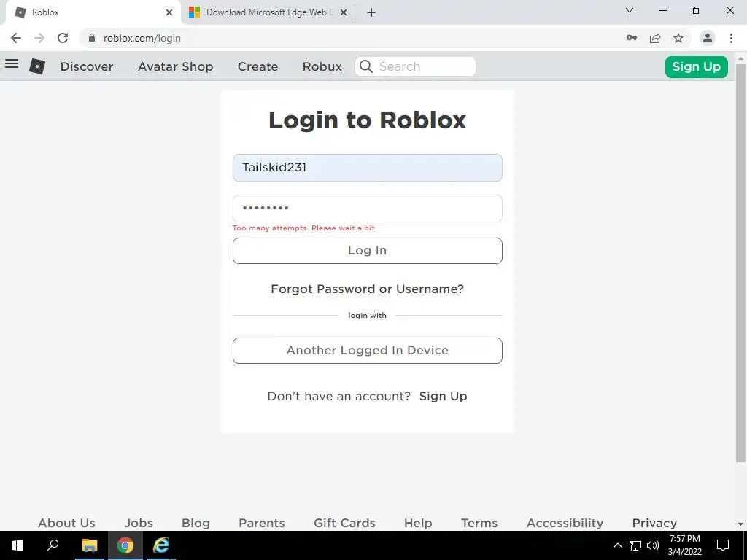Go back with browser back arrow
747x560 pixels.
click(x=16, y=38)
